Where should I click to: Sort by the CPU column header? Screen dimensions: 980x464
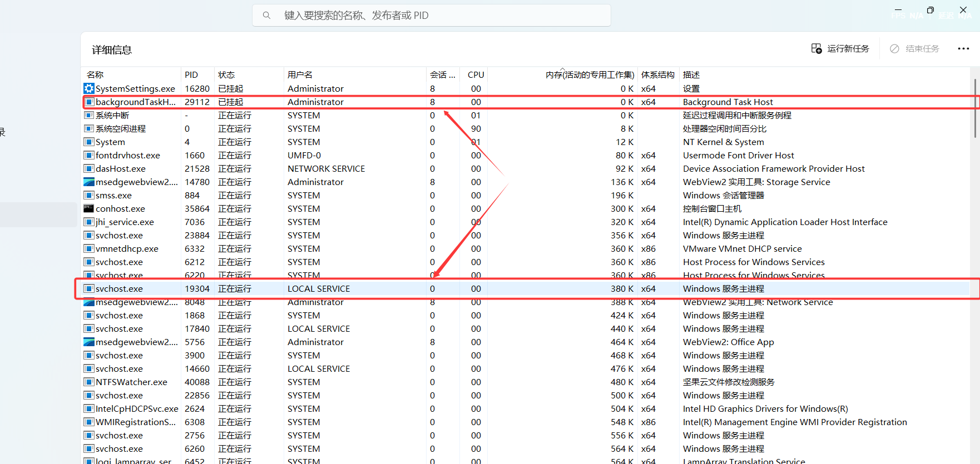click(476, 74)
